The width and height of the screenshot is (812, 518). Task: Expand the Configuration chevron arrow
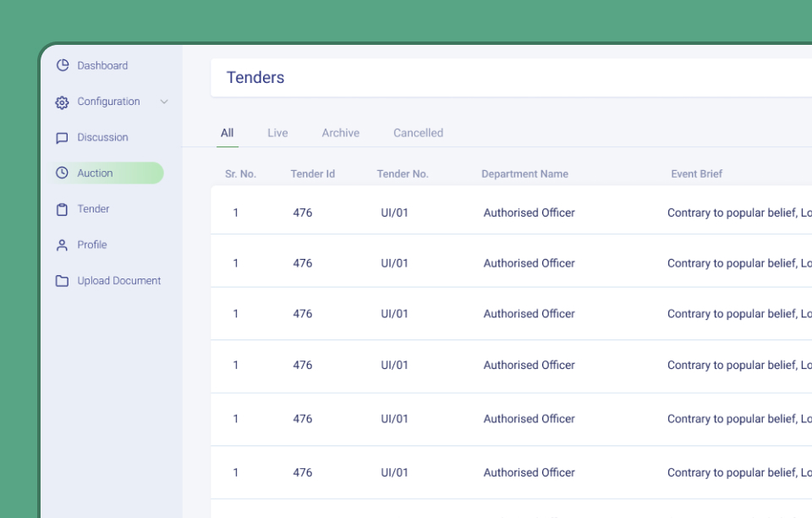164,102
